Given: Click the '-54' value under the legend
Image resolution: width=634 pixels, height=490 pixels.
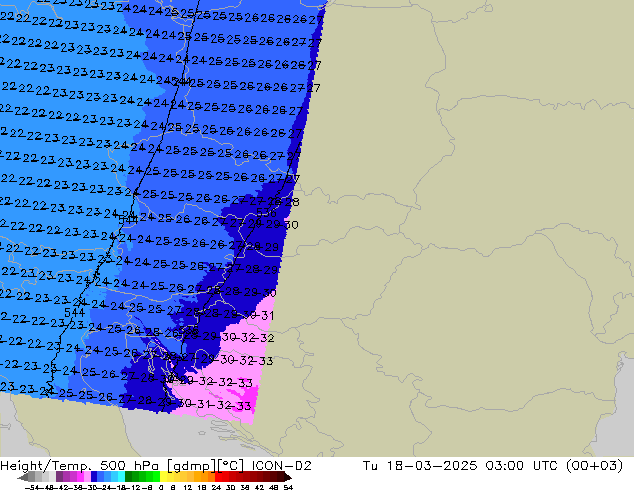Looking at the screenshot, I should (x=32, y=487).
